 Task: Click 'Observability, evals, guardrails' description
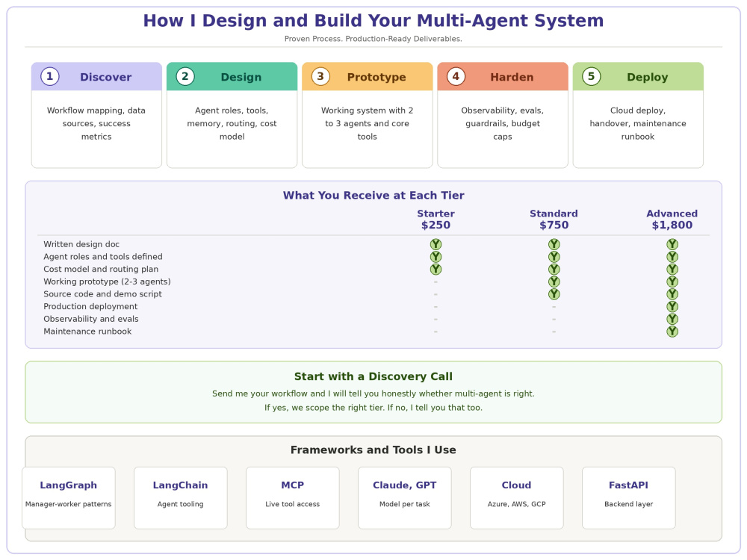point(503,123)
